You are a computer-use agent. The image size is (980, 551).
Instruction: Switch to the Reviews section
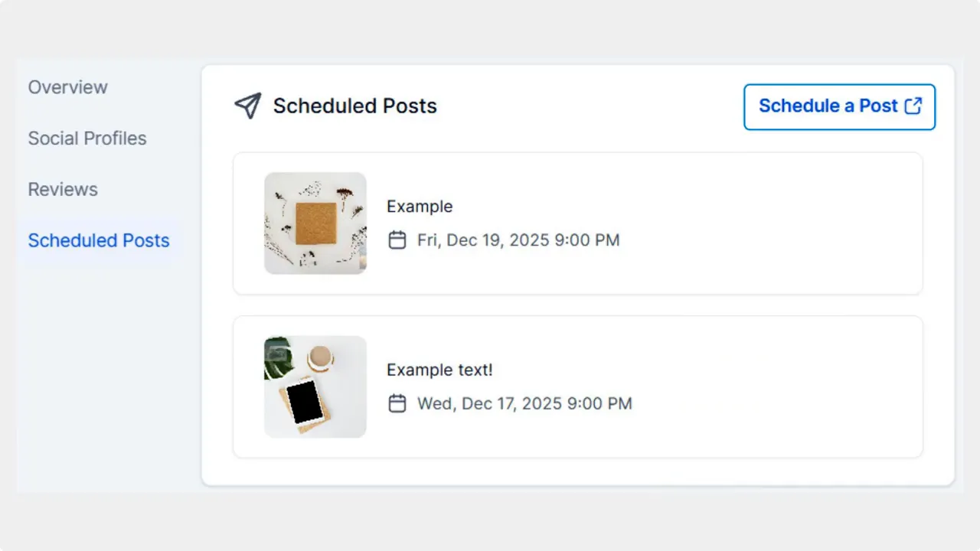(x=62, y=189)
